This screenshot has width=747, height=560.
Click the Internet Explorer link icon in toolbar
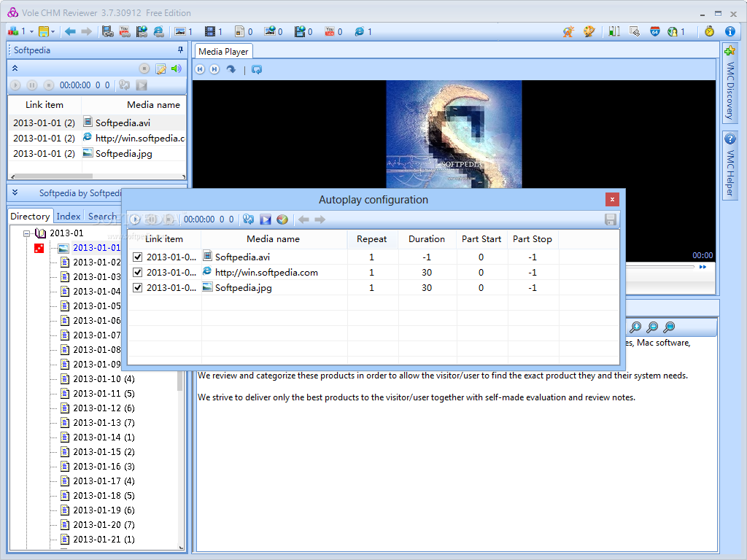tap(158, 31)
